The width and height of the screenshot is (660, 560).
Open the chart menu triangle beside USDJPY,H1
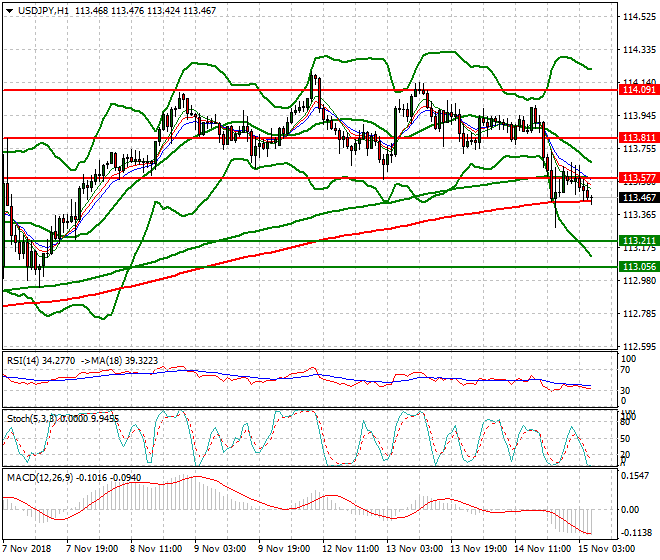(9, 11)
